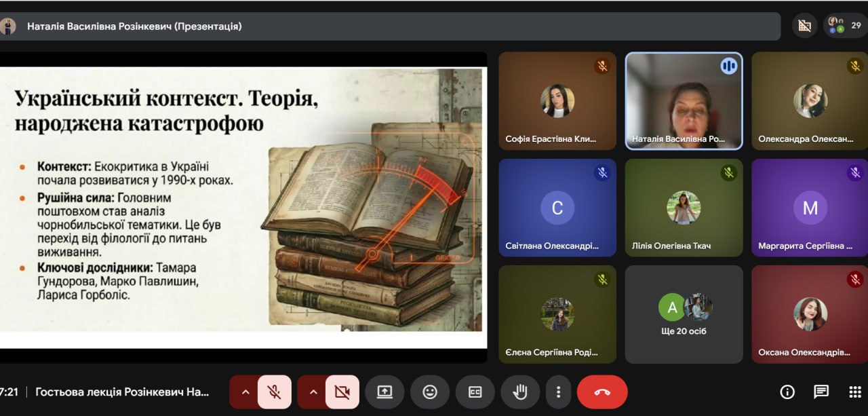Toggle the microphone mute button
Screen dimensions: 868x416
tap(274, 392)
